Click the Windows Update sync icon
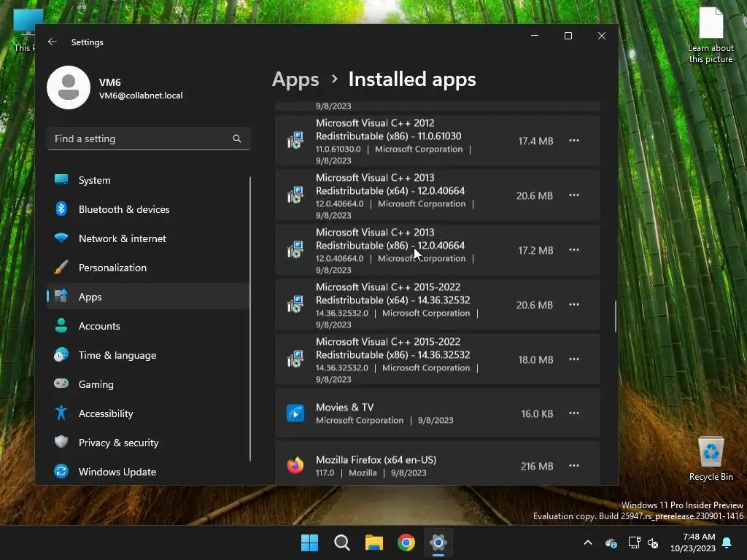747x560 pixels. (61, 472)
